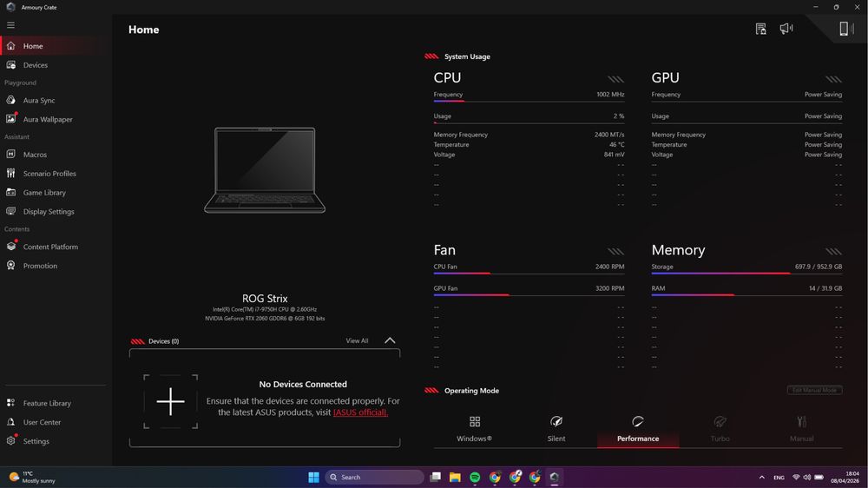Open the weather widget showing Mostly sunny
The width and height of the screenshot is (868, 488).
tap(32, 477)
